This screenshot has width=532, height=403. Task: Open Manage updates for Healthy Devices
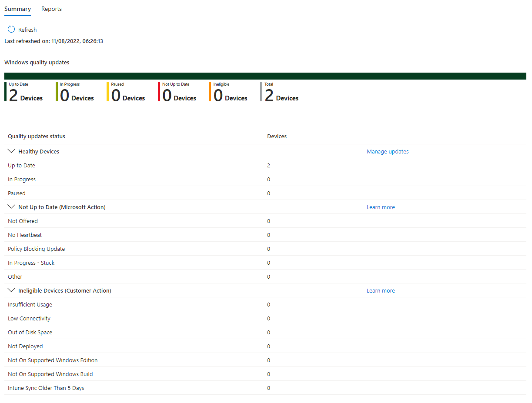(387, 151)
